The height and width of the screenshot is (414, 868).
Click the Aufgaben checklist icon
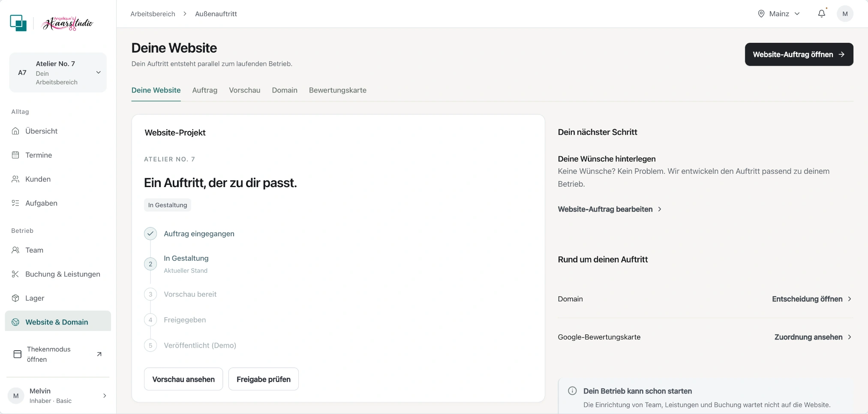click(15, 203)
